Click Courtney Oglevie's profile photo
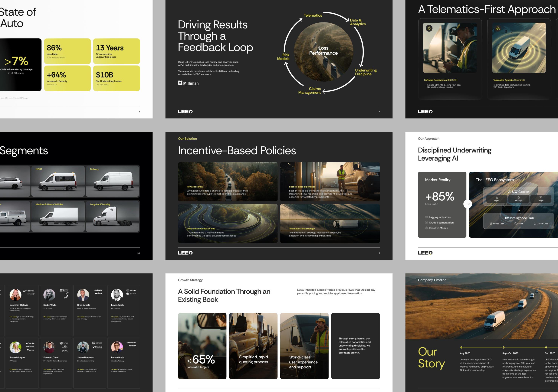Viewport: 558px width, 392px height. (15, 295)
